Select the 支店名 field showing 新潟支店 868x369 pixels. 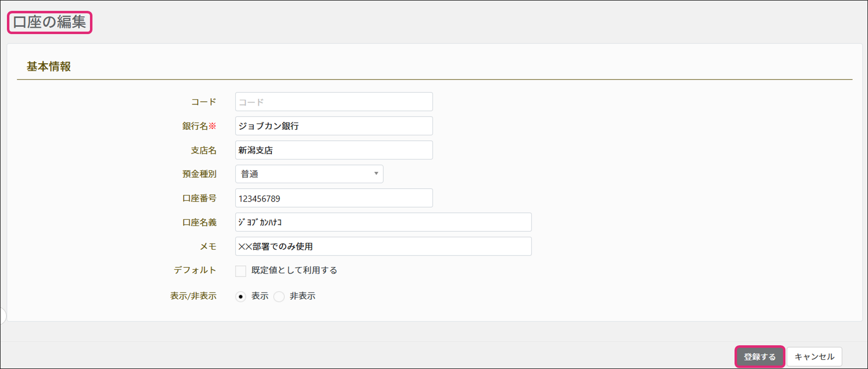click(334, 150)
